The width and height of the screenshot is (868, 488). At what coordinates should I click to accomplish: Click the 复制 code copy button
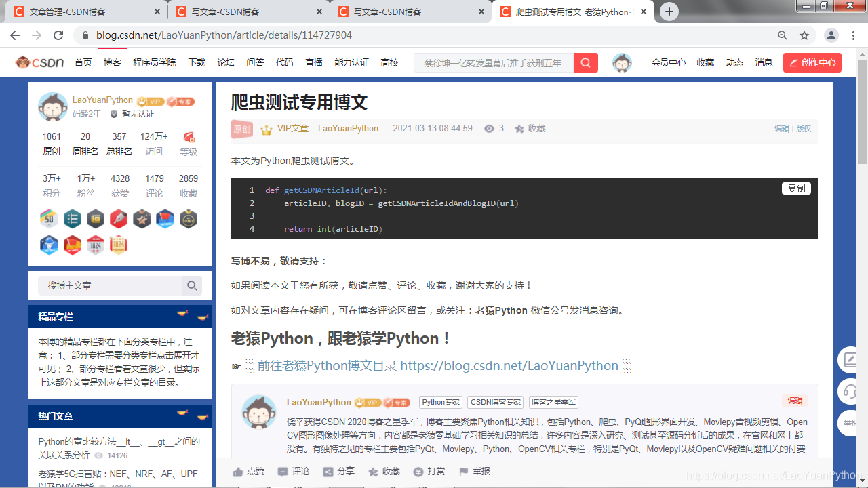[x=796, y=188]
